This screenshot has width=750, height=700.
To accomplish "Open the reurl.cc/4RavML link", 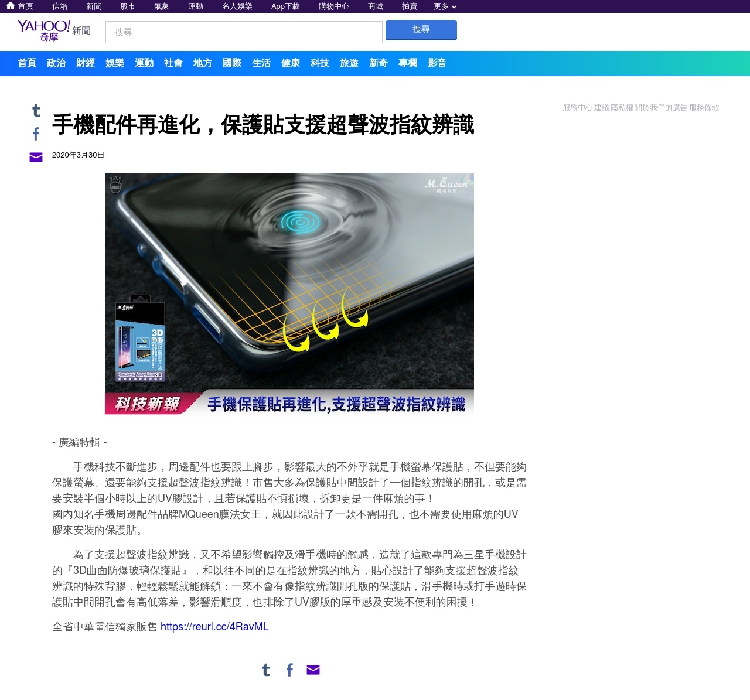I will pos(214,627).
